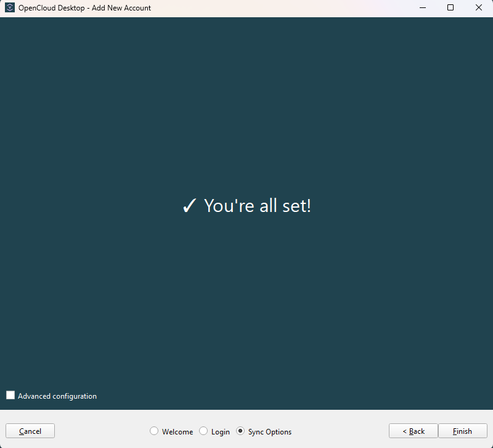Click the gray footer area between Cancel and Welcome
This screenshot has width=493, height=448.
point(102,431)
